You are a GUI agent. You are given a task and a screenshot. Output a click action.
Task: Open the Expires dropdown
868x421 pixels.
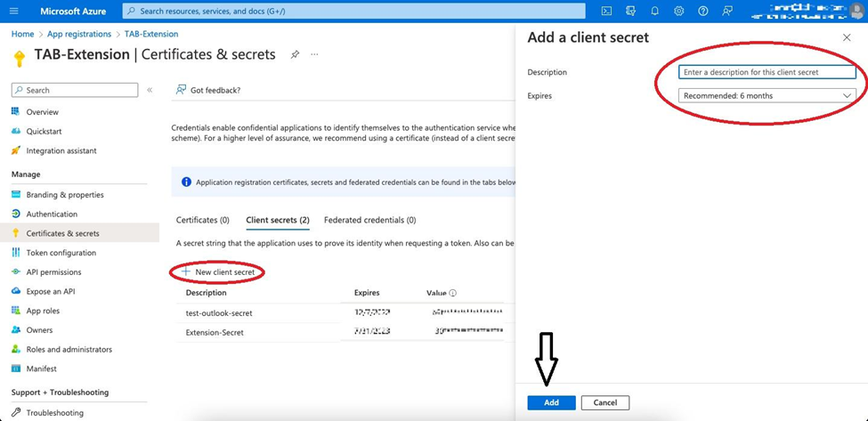(767, 96)
